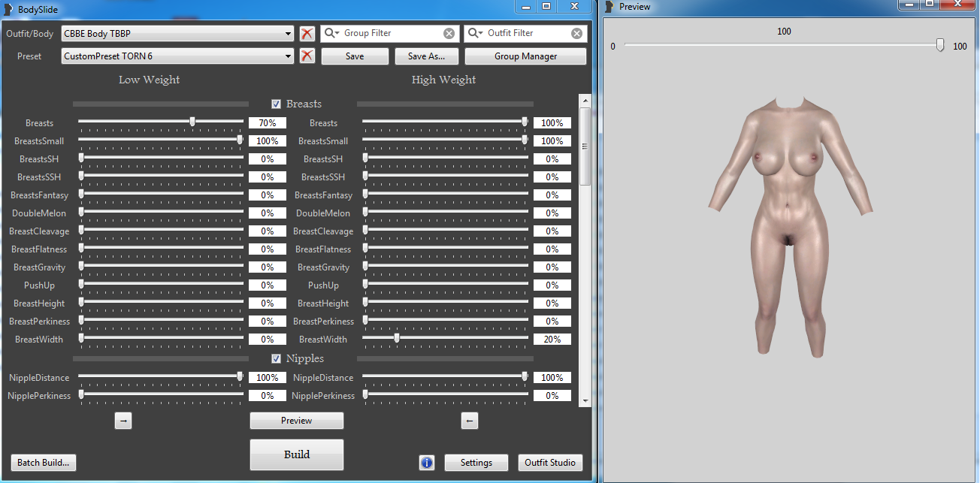Viewport: 980px width, 483px height.
Task: Click the low weight Breasts slider handle
Action: click(192, 122)
